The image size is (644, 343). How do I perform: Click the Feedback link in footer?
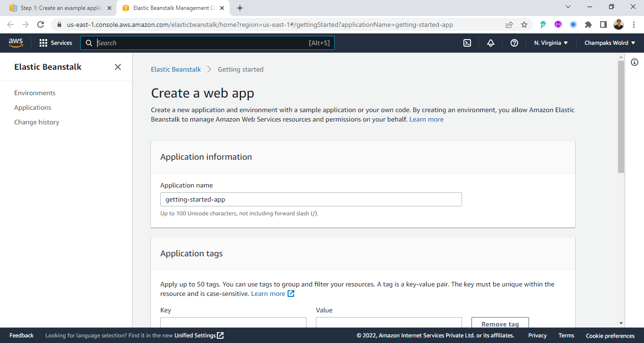pyautogui.click(x=21, y=335)
